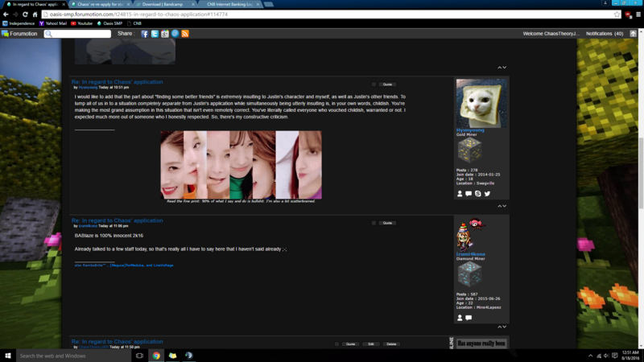Share the page on Google Plus

click(x=165, y=34)
